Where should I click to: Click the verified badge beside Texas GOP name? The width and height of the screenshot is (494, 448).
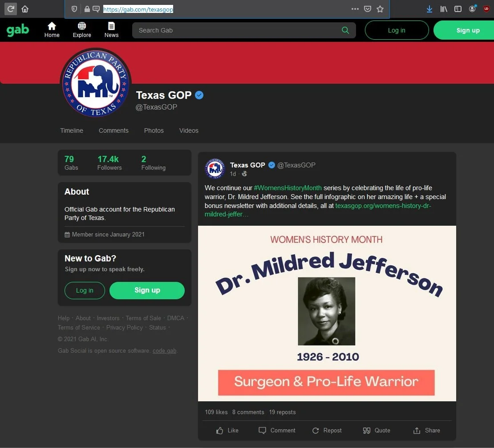(199, 95)
